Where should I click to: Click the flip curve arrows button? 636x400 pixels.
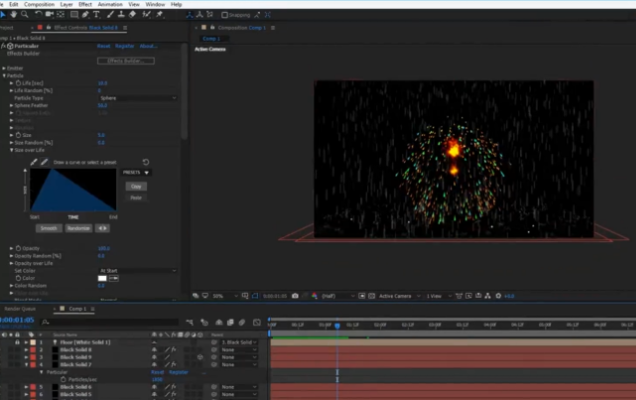tap(103, 228)
